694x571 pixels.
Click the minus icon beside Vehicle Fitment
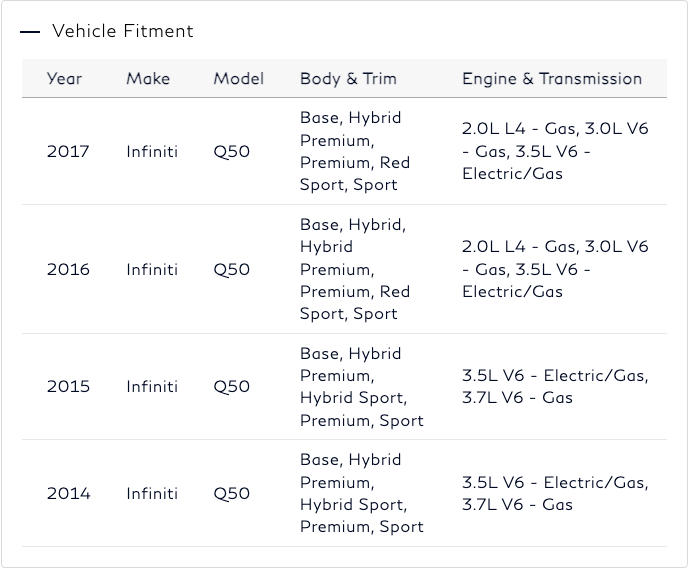[30, 32]
